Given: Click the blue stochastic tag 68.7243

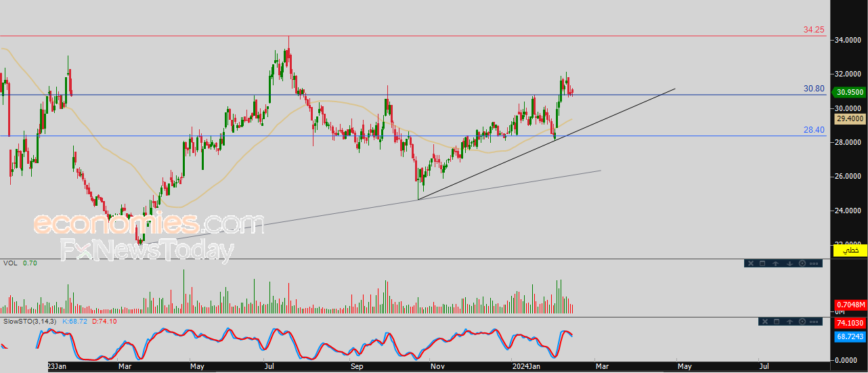Looking at the screenshot, I should tap(849, 336).
